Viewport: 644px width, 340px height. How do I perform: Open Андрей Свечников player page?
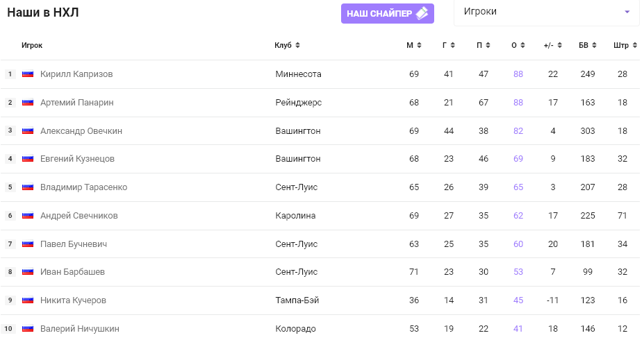79,216
